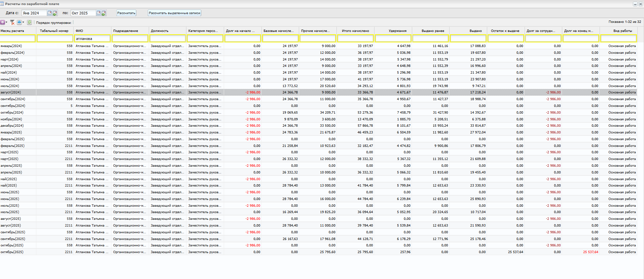Focus the ФИО filter field containing 'атланова'
Image resolution: width=644 pixels, height=279 pixels.
(92, 39)
